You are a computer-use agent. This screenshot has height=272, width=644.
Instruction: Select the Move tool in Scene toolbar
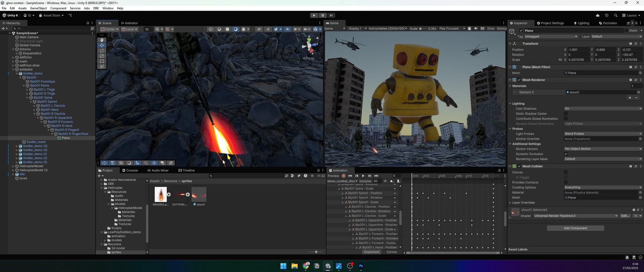[x=102, y=45]
